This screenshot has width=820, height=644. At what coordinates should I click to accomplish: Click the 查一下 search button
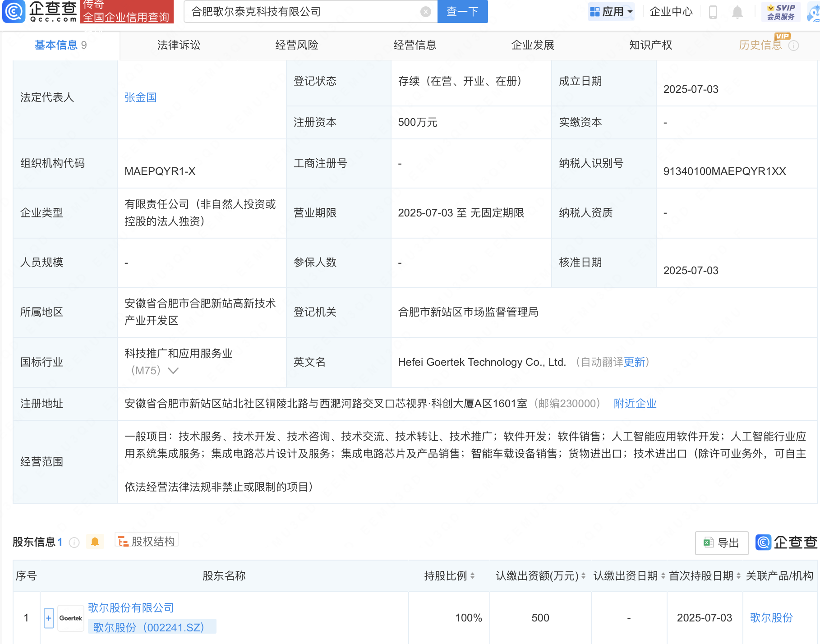(x=463, y=12)
